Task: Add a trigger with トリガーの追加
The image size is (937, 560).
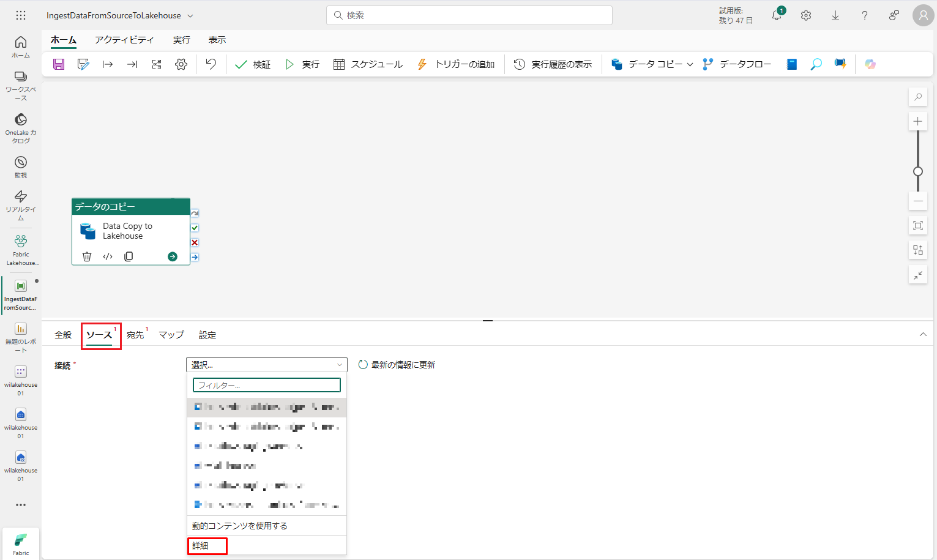Action: tap(456, 64)
